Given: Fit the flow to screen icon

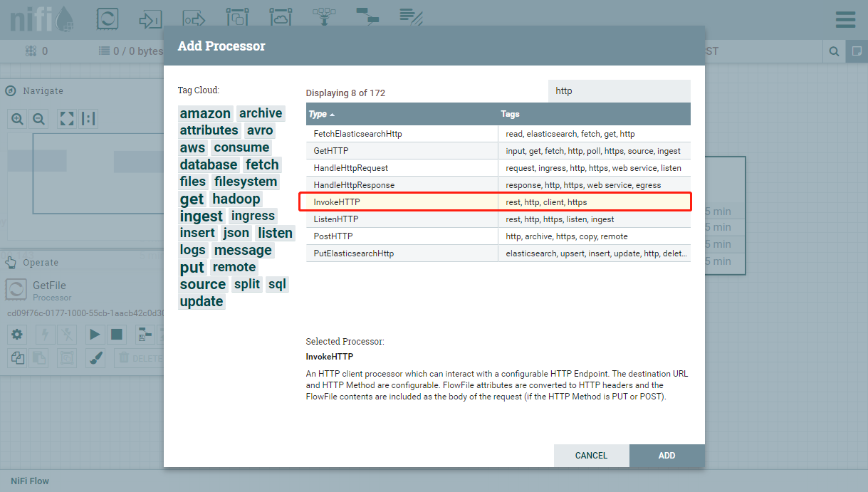Looking at the screenshot, I should point(67,119).
